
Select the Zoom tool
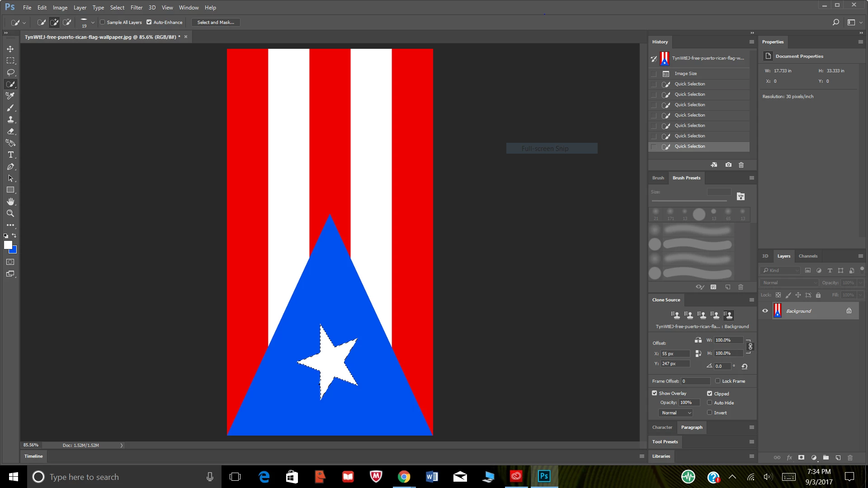(x=10, y=213)
